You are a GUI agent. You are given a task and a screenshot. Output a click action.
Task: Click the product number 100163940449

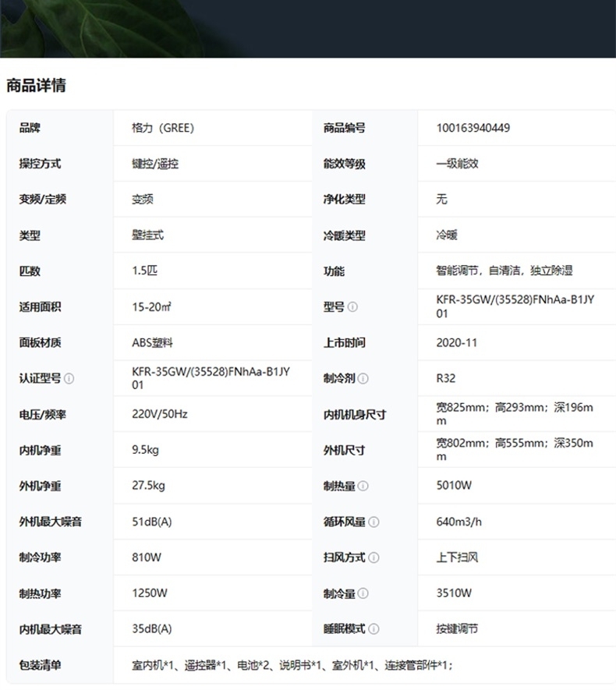pos(473,128)
